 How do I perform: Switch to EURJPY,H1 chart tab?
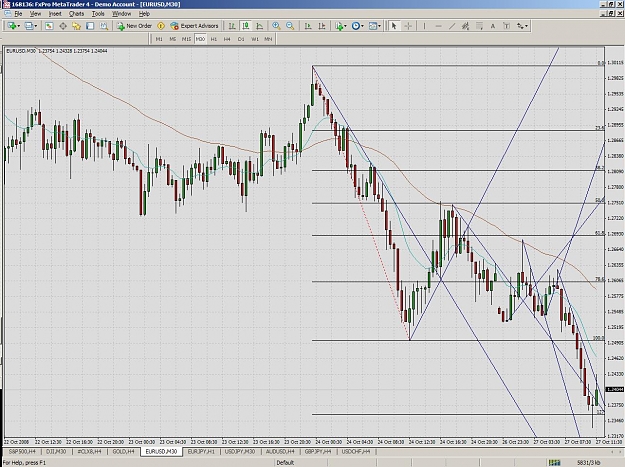201,451
